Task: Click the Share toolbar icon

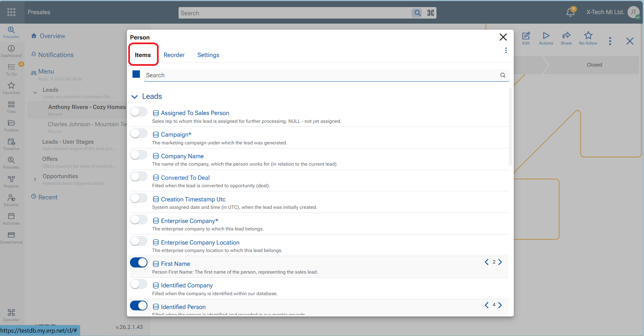Action: coord(566,38)
